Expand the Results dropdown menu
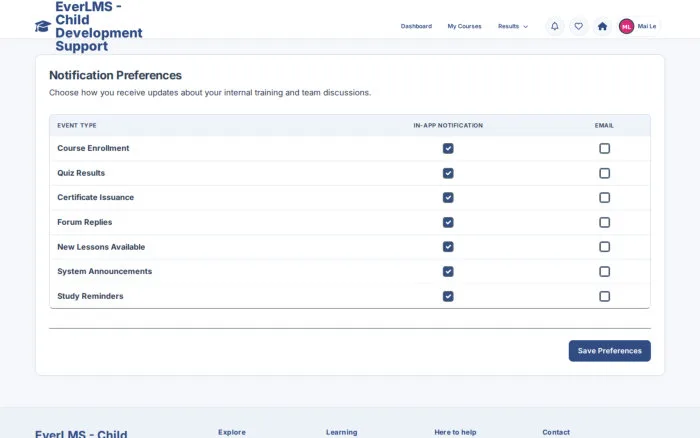700x438 pixels. (x=513, y=26)
